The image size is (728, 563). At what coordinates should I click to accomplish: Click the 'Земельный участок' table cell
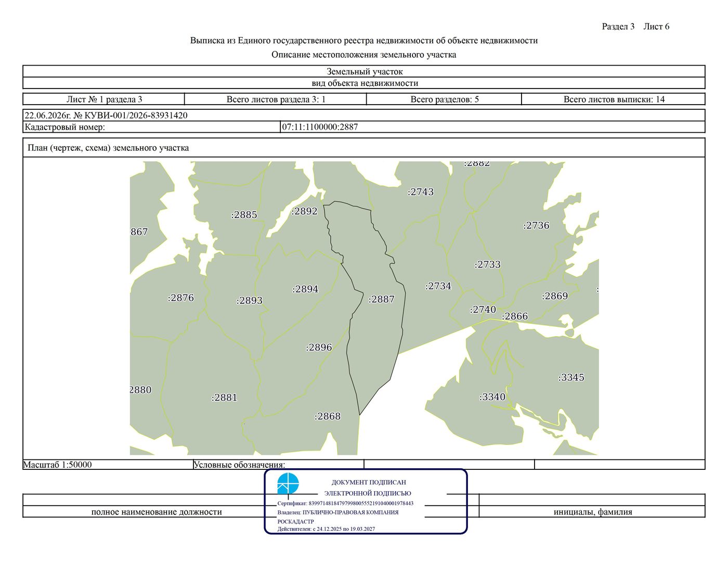(x=364, y=71)
